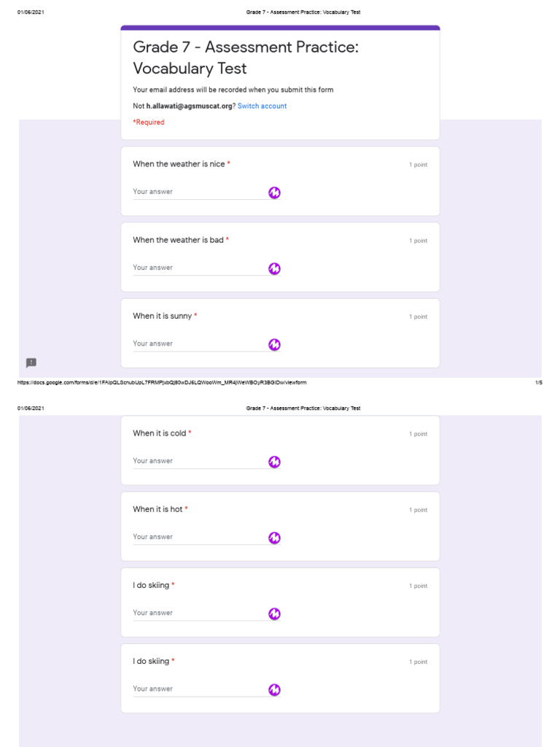560x747 pixels.
Task: Focus the answer field for 'When the weather is bad'
Action: (198, 268)
